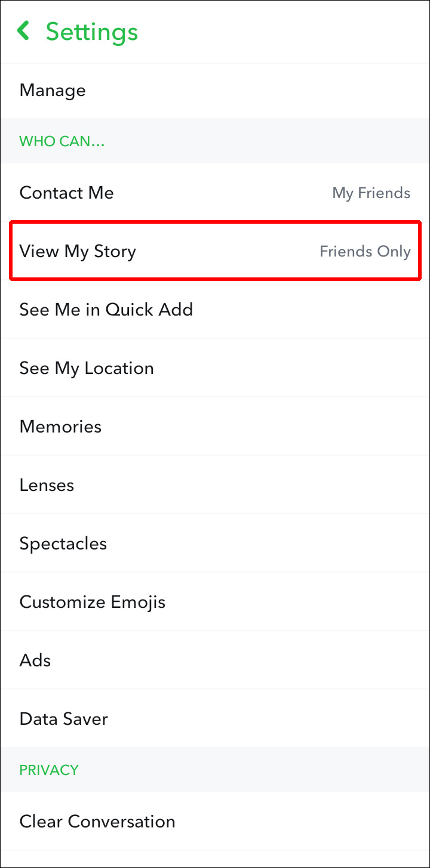430x868 pixels.
Task: Tap the green back arrow icon
Action: (x=24, y=31)
